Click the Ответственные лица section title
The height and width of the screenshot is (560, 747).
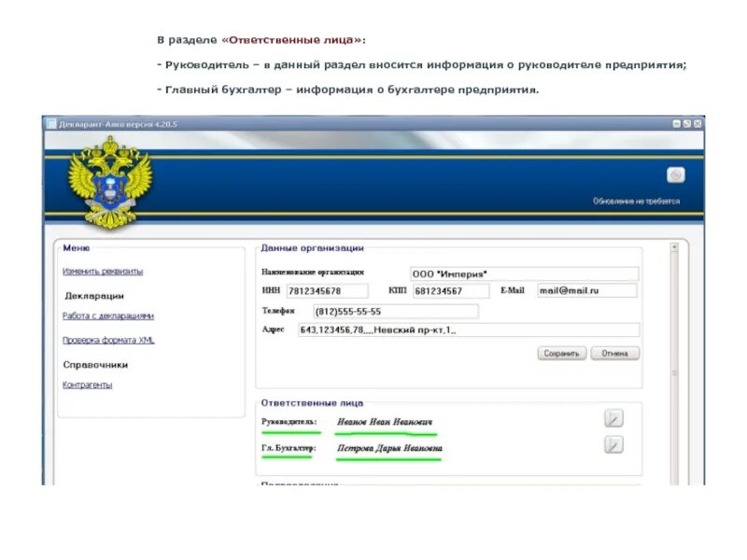click(312, 403)
